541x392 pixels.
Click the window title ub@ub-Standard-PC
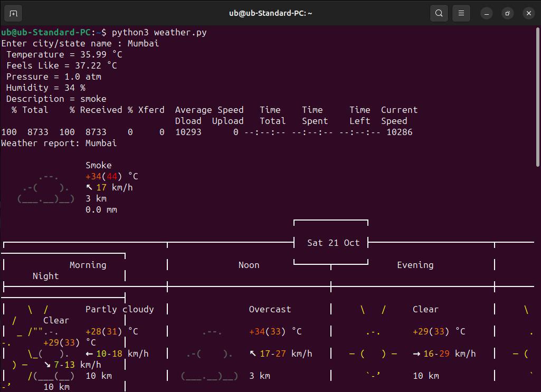point(270,13)
